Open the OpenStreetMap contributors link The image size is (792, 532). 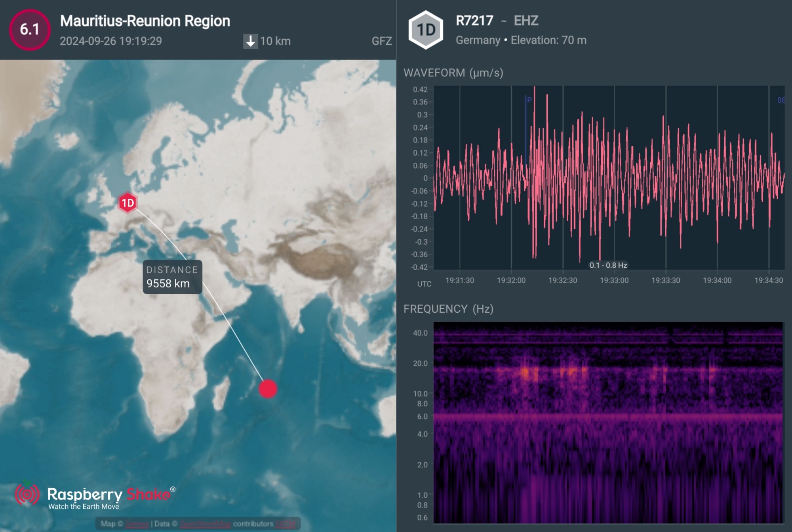click(x=205, y=524)
